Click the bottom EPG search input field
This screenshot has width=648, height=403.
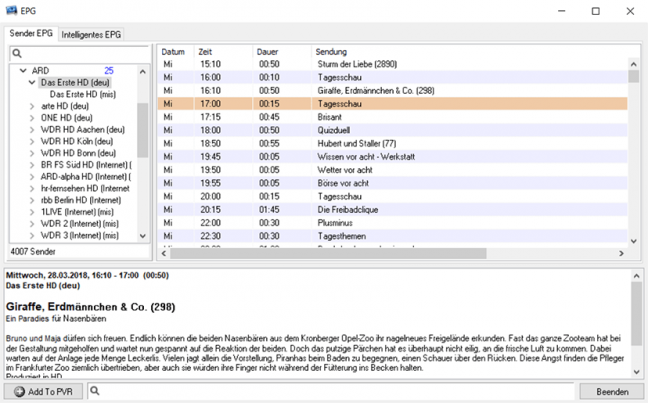[331, 391]
